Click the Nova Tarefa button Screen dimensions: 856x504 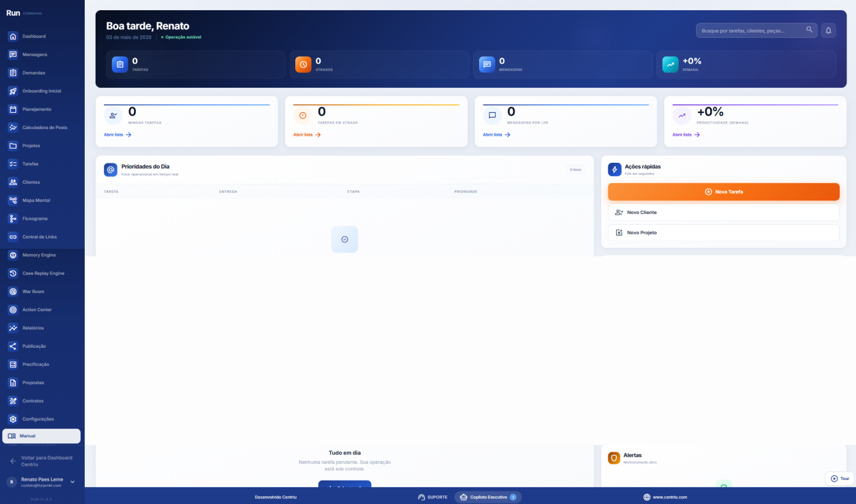point(724,192)
